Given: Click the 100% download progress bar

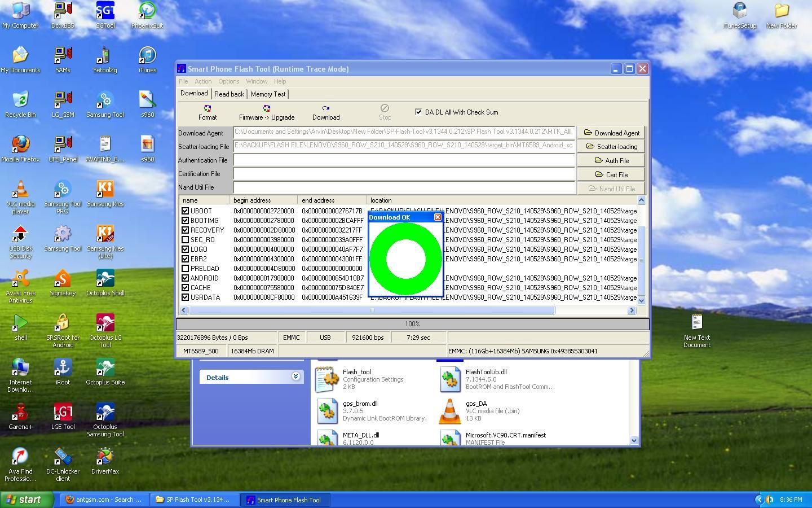Looking at the screenshot, I should [412, 324].
